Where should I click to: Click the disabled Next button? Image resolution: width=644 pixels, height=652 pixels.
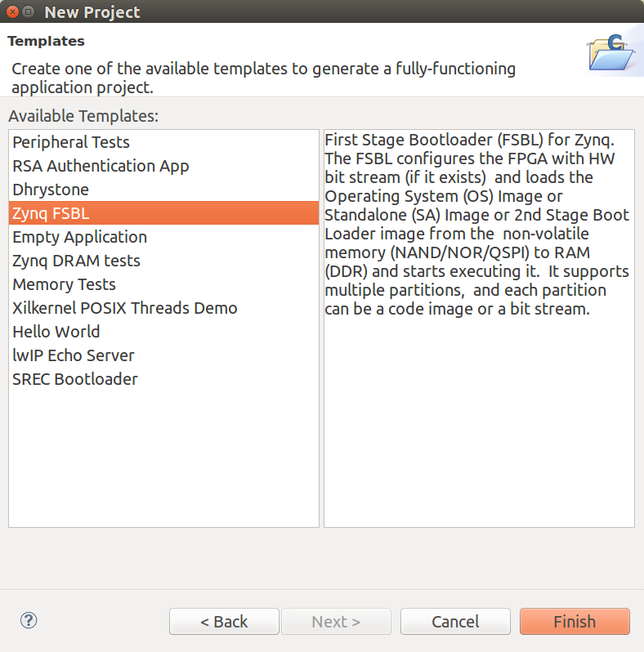(x=336, y=622)
